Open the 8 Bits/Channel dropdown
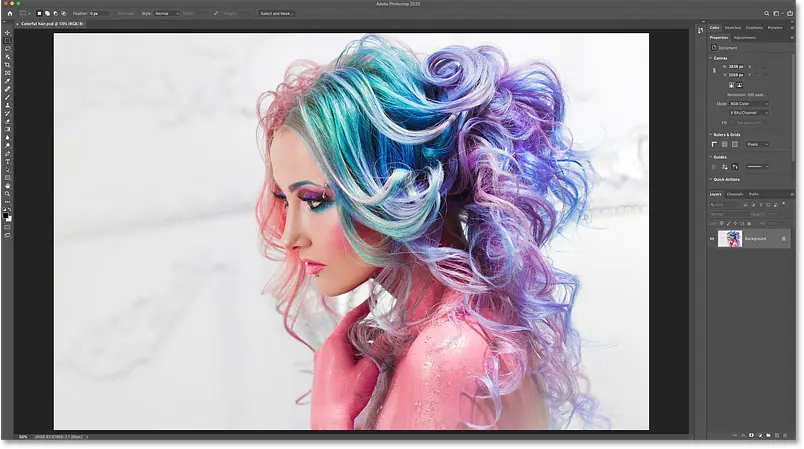This screenshot has width=804, height=449. [x=749, y=113]
